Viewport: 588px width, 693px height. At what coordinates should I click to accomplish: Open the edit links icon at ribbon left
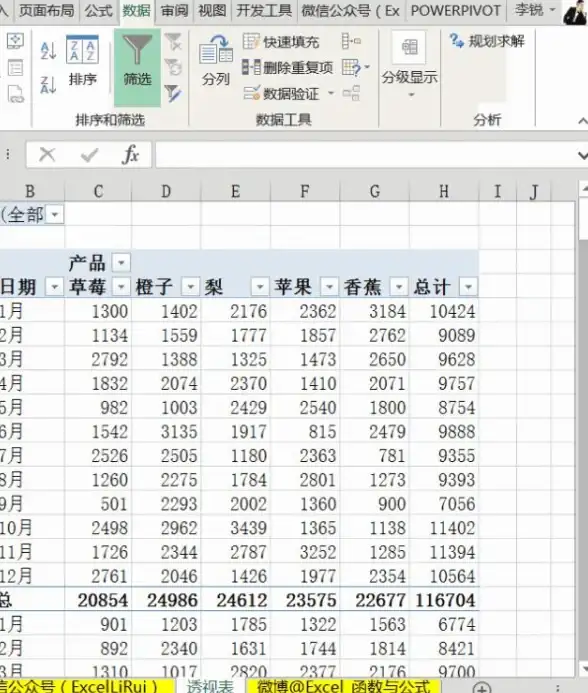[15, 94]
